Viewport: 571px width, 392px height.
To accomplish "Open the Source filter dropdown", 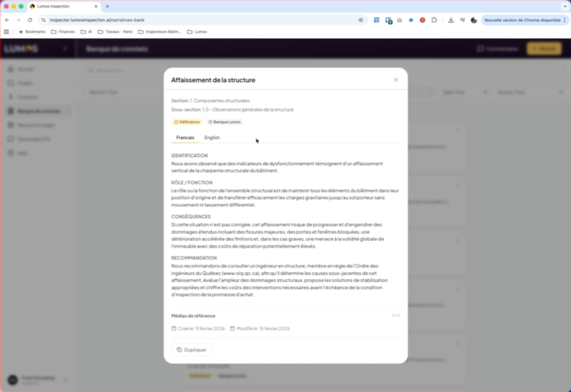I will [x=530, y=92].
